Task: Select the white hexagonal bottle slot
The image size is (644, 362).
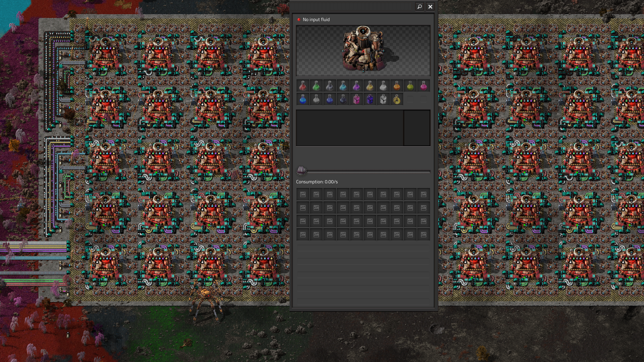Action: click(383, 99)
